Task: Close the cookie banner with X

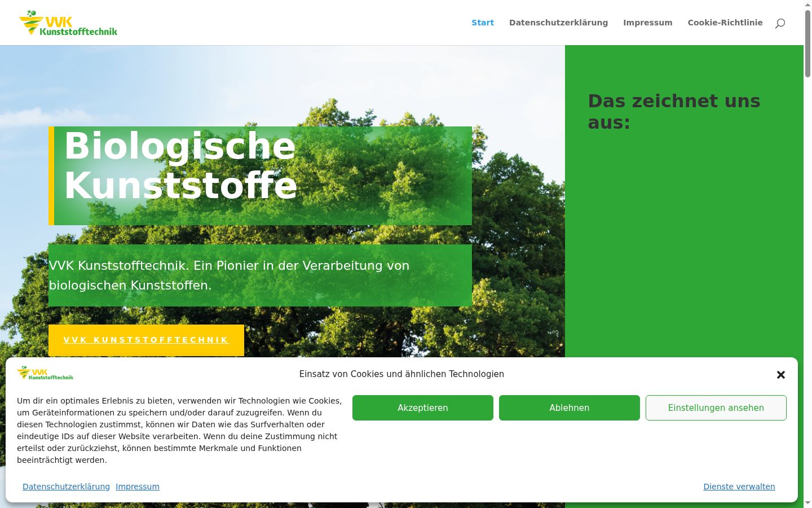Action: [x=781, y=375]
